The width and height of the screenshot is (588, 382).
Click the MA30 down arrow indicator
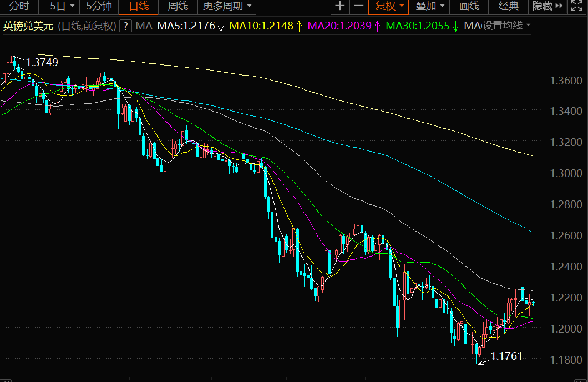pos(455,26)
